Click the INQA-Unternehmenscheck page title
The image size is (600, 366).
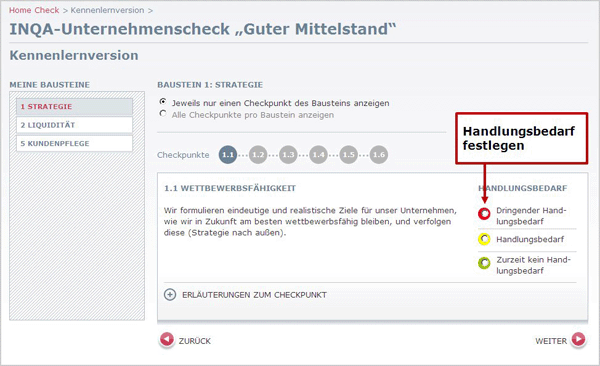point(203,29)
